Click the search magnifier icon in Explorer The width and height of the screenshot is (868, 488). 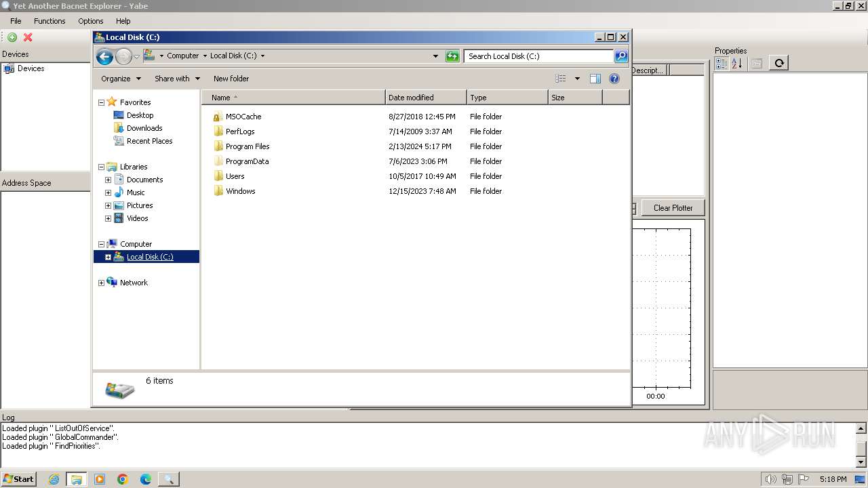point(621,56)
